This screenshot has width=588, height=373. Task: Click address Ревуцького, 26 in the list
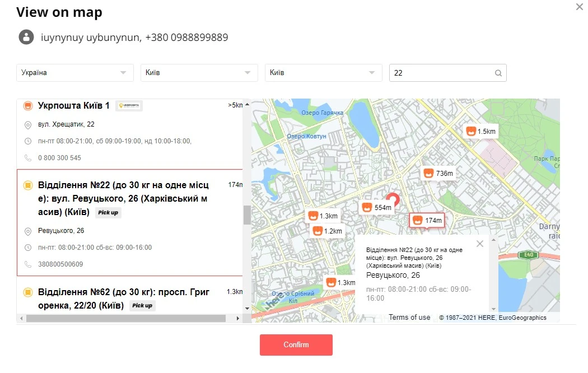click(x=60, y=231)
